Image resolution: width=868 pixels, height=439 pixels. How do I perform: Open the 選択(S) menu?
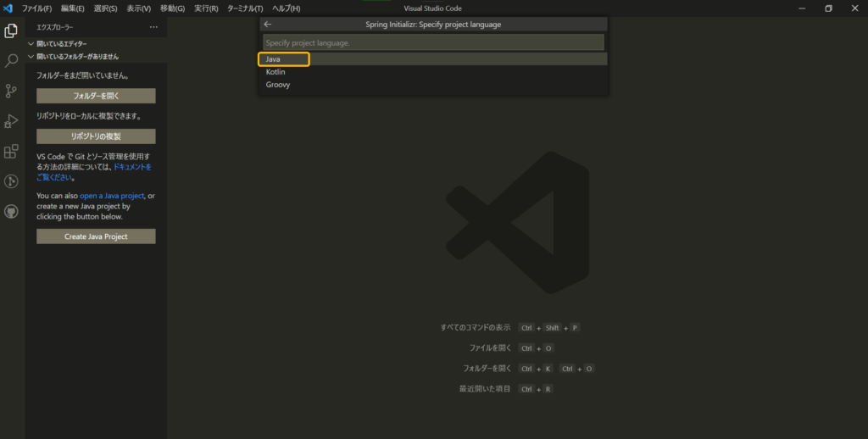click(x=105, y=8)
